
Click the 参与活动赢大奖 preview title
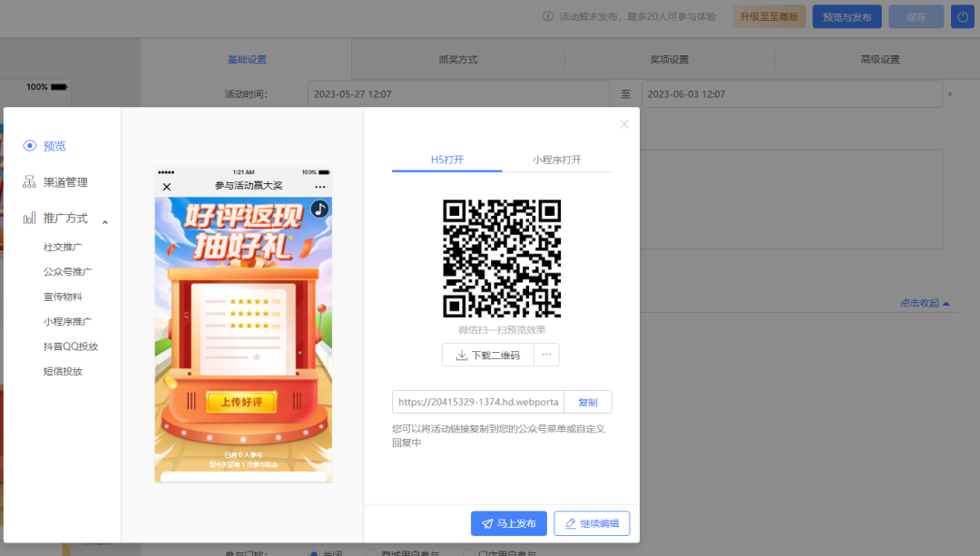pos(249,186)
